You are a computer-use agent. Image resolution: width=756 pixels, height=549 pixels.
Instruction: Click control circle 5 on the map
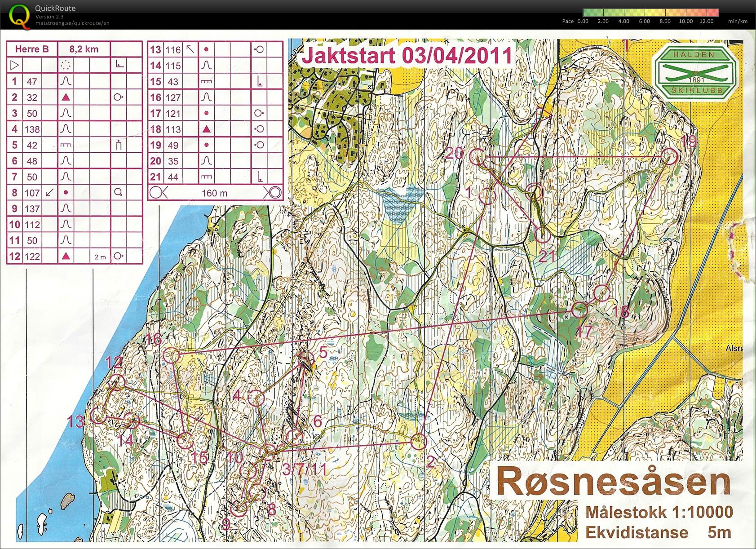pyautogui.click(x=306, y=360)
